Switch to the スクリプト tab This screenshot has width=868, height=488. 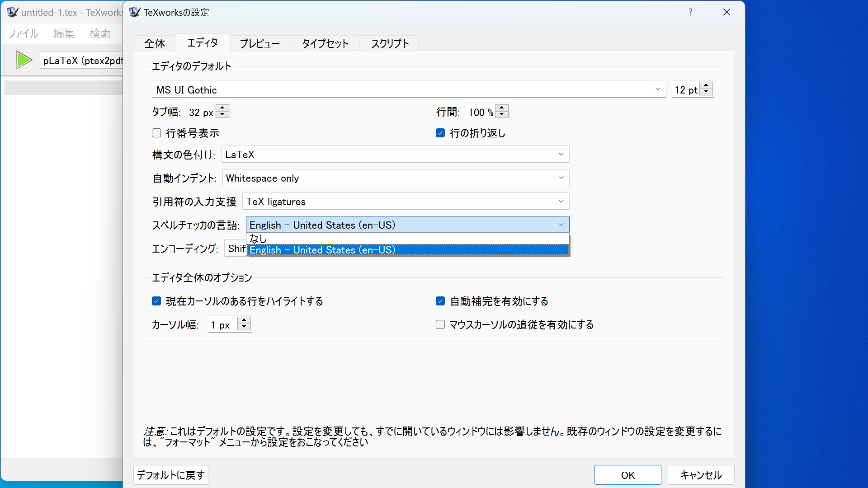390,43
